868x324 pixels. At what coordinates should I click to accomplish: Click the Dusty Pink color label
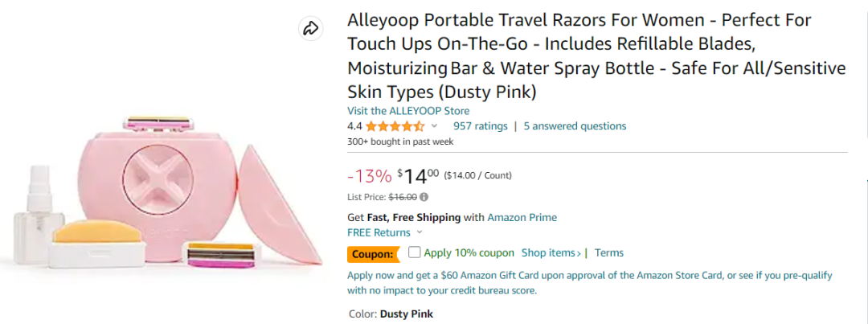click(x=406, y=314)
